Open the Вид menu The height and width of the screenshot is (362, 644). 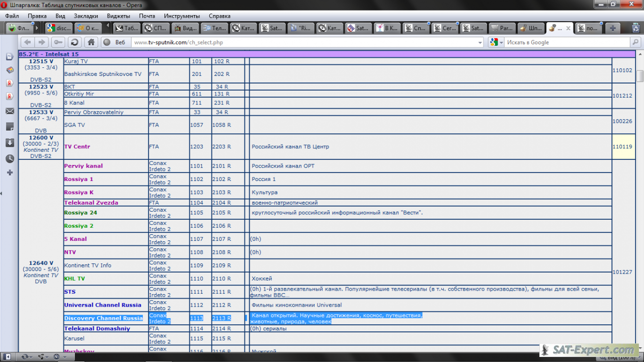pyautogui.click(x=60, y=16)
